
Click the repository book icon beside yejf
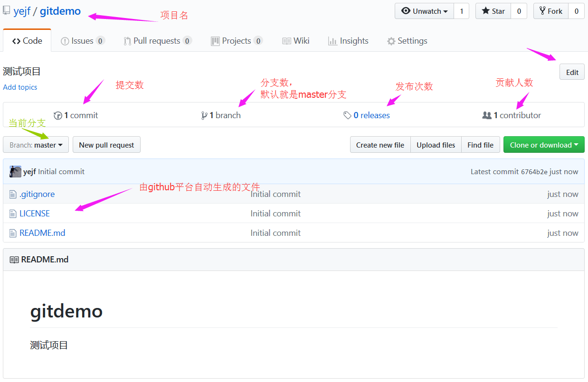[x=7, y=11]
